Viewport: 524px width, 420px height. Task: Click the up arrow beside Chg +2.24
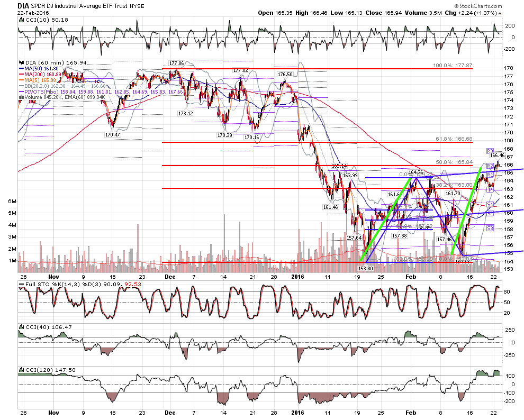click(x=500, y=13)
